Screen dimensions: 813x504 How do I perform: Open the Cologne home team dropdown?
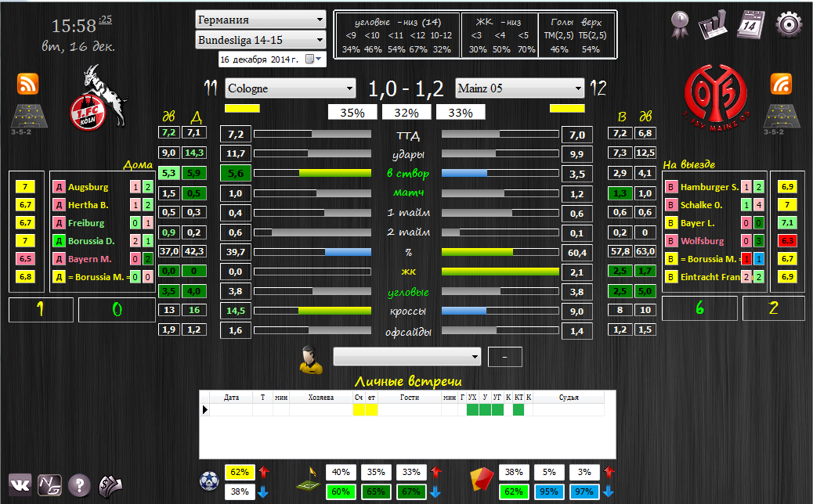pos(291,88)
